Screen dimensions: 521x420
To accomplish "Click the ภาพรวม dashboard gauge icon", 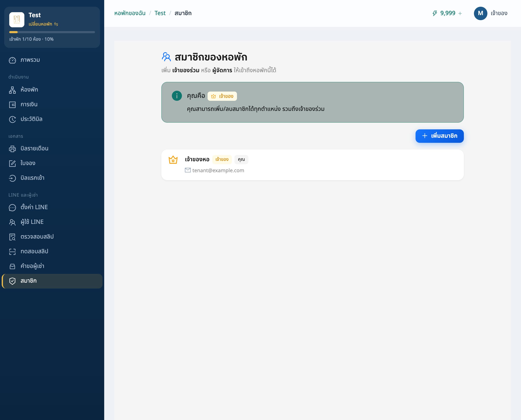I will click(x=12, y=60).
